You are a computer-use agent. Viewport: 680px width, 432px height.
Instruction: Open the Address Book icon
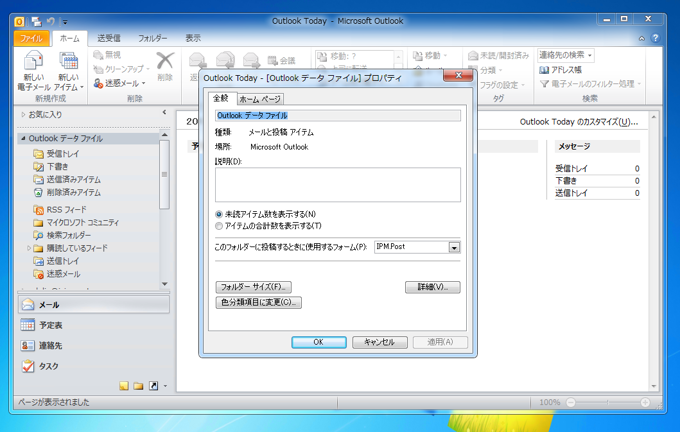[x=544, y=69]
